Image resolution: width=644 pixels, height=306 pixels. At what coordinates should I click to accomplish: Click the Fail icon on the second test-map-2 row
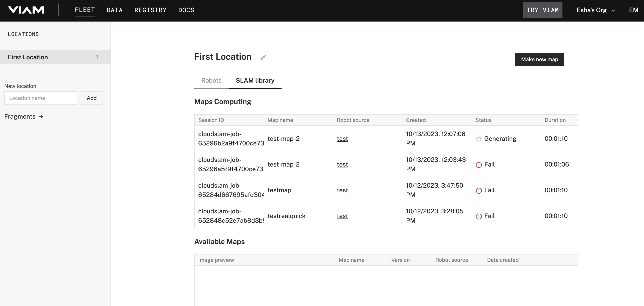click(479, 164)
